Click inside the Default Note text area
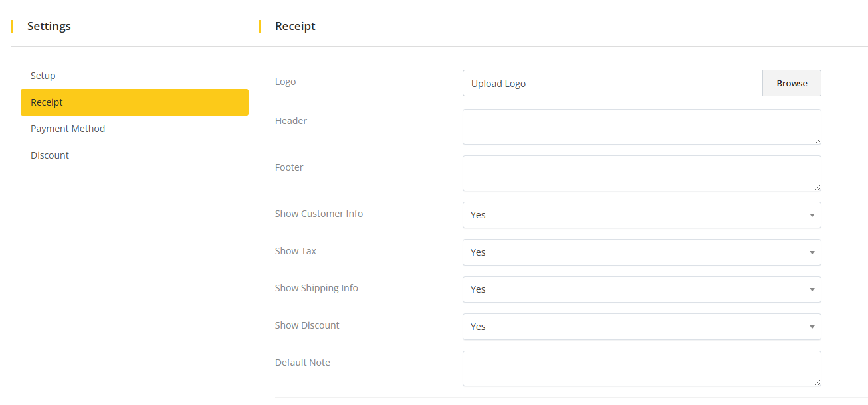868x405 pixels. coord(641,368)
